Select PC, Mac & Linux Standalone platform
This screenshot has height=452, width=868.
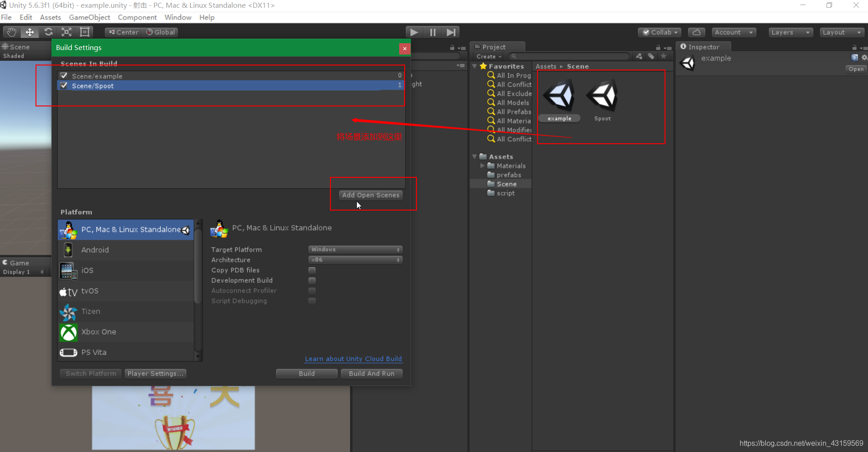tap(126, 230)
